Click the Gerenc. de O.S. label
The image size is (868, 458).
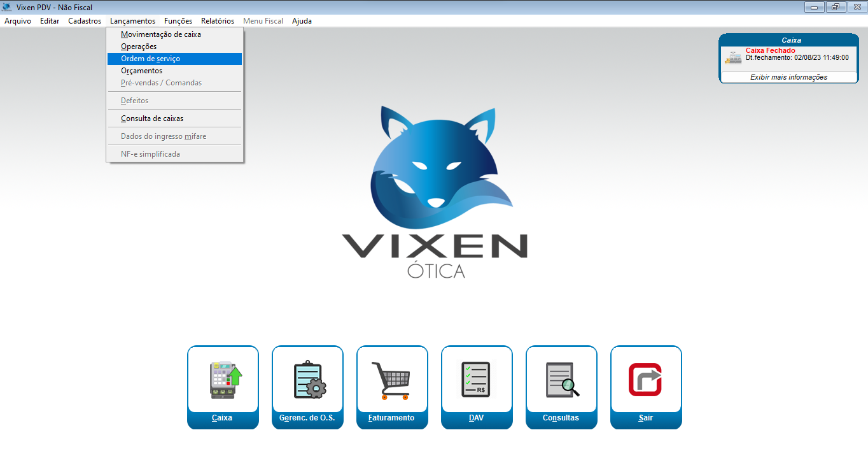coord(307,418)
